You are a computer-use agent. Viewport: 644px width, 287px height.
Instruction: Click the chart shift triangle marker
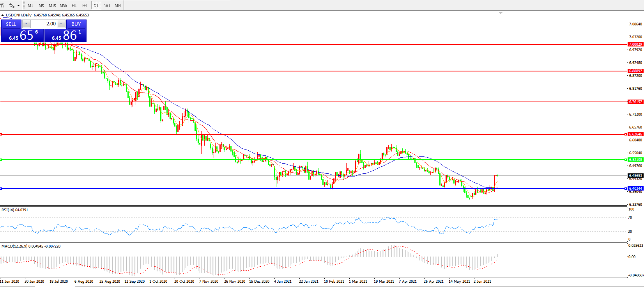point(501,13)
